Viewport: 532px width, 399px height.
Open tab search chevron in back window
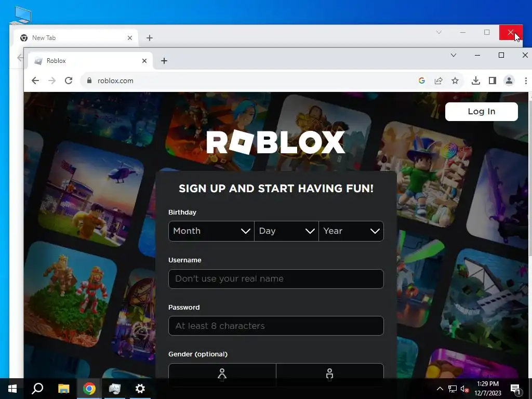tap(438, 32)
